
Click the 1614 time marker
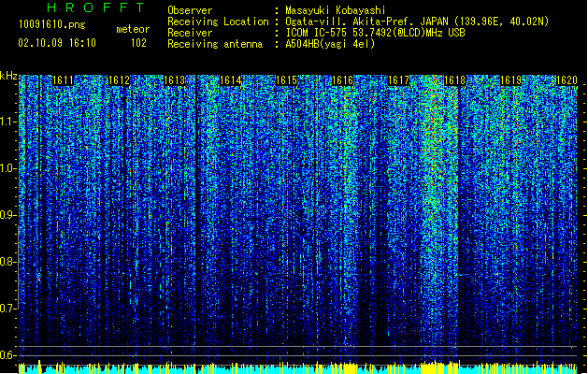coord(231,80)
